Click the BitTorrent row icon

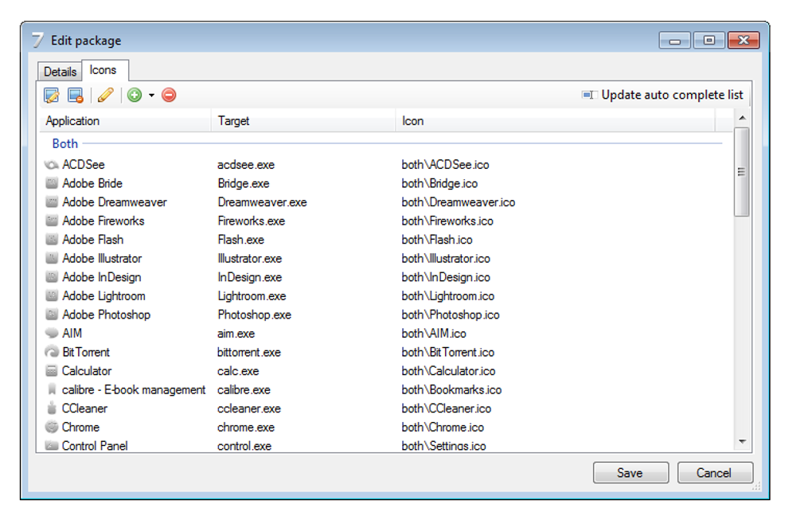(52, 352)
